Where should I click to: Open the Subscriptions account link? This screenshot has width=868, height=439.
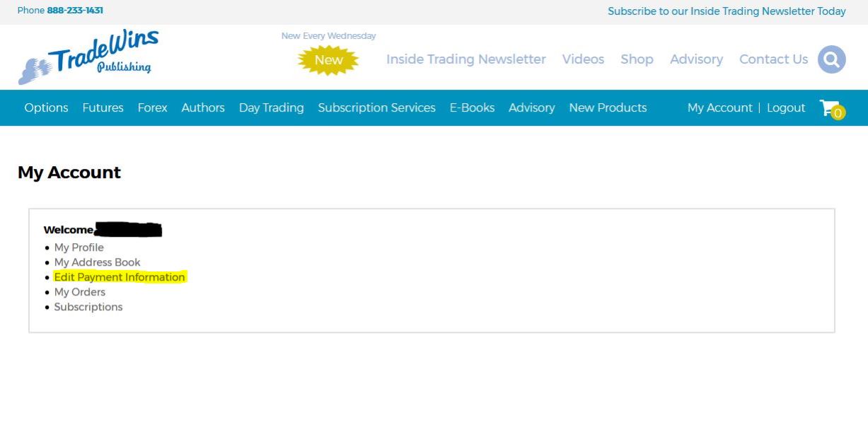click(x=88, y=307)
